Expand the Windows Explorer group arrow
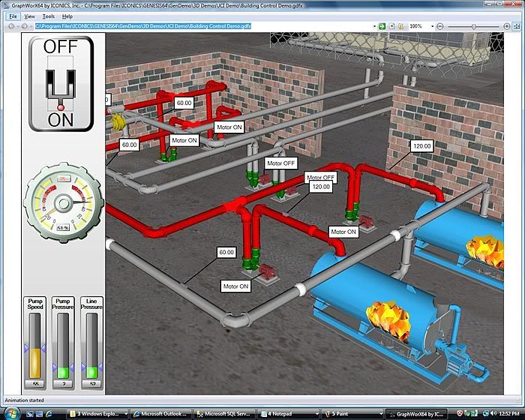 click(126, 414)
